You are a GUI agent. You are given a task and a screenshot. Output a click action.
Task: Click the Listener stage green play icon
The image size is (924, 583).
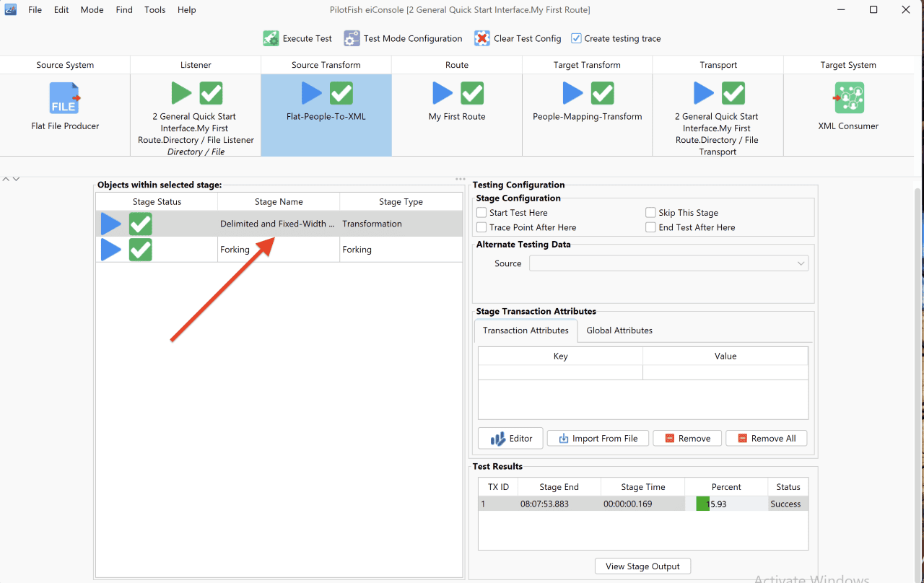pos(182,93)
